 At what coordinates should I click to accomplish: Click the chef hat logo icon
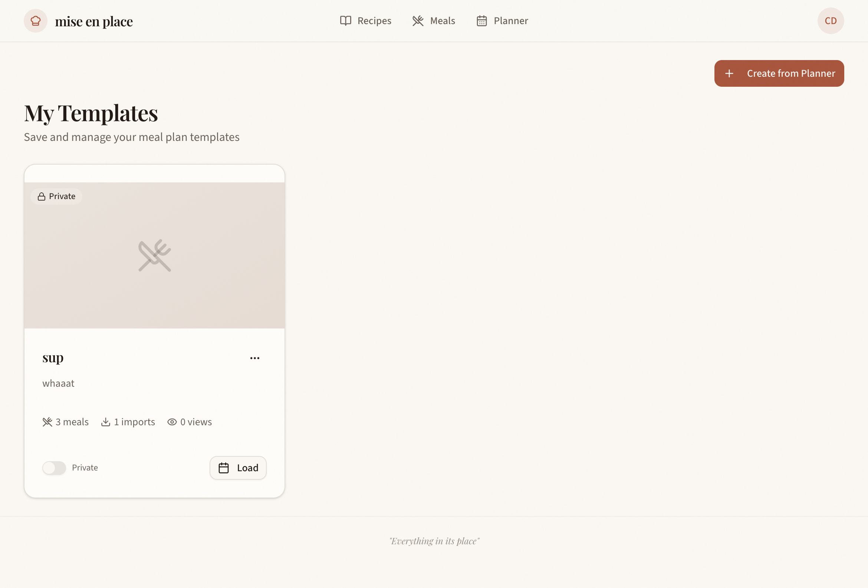tap(35, 21)
